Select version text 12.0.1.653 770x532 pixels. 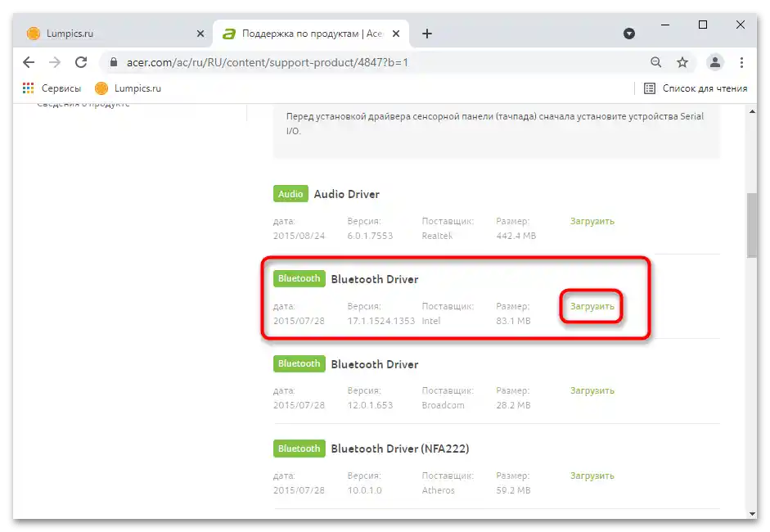click(x=370, y=405)
